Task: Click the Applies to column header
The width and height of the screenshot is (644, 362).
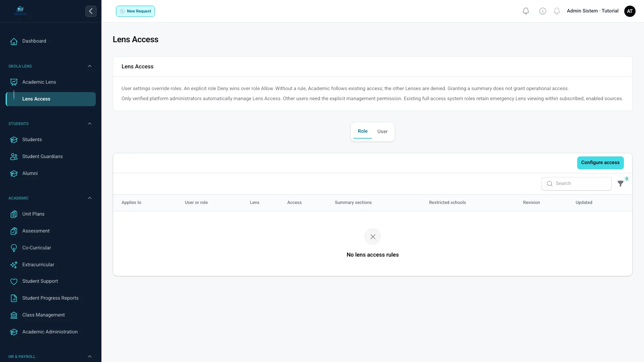Action: (132, 203)
